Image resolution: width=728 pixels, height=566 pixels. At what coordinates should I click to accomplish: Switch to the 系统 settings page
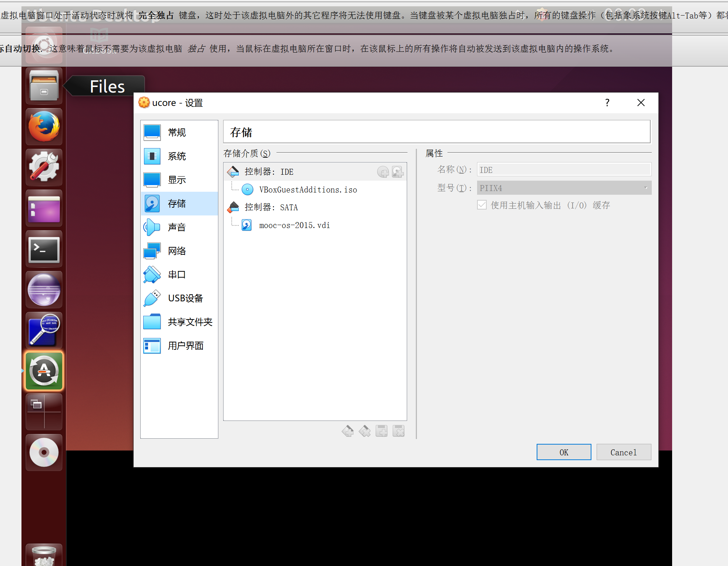(177, 156)
